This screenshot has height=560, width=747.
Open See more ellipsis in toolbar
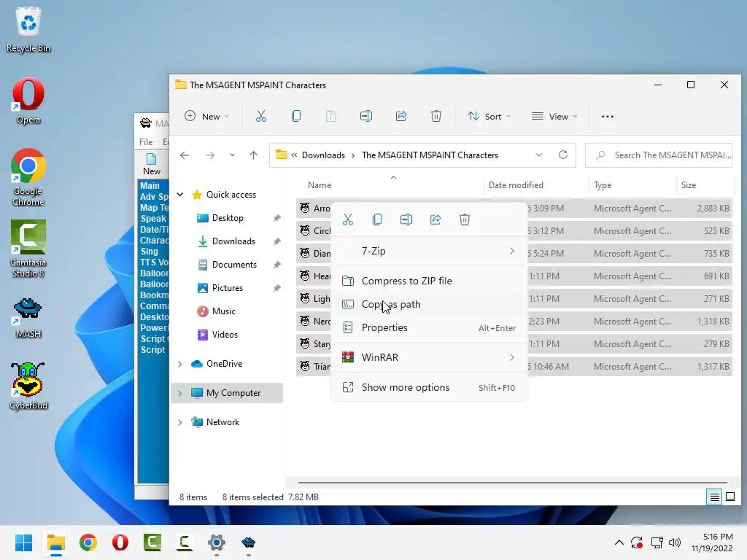(608, 116)
